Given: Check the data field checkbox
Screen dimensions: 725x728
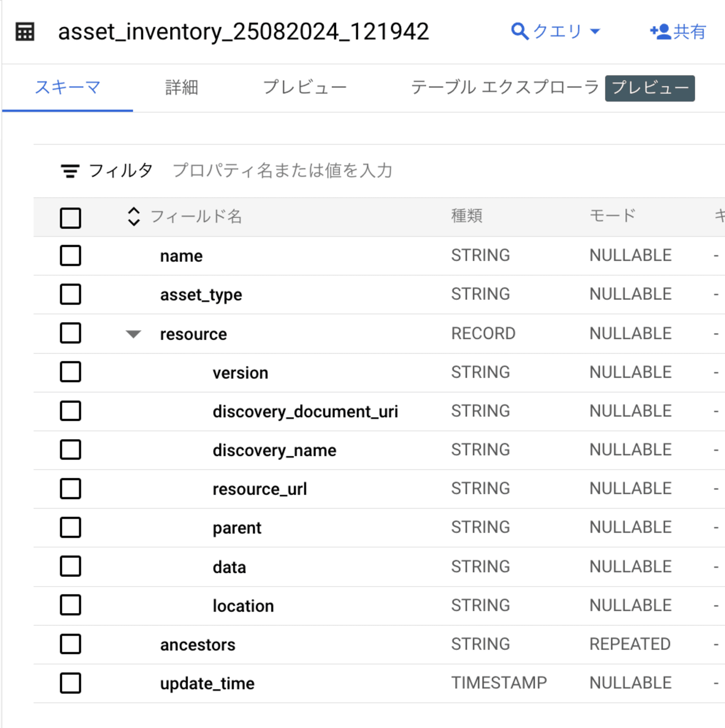Looking at the screenshot, I should (x=71, y=566).
